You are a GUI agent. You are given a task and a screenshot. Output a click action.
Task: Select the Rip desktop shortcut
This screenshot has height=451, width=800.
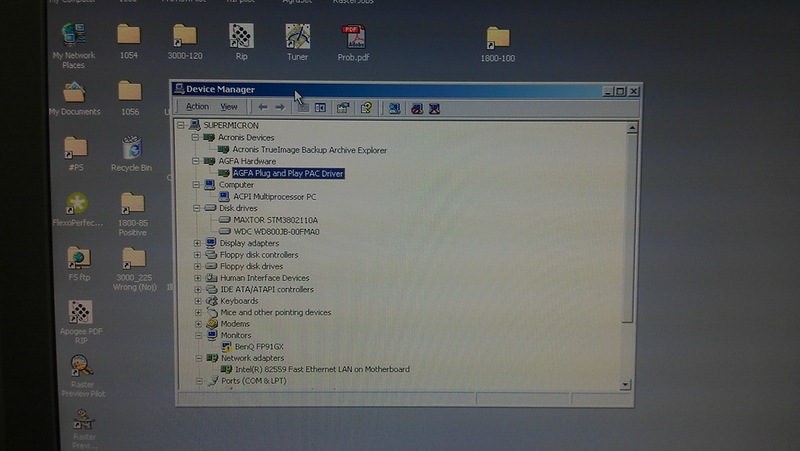pyautogui.click(x=241, y=42)
